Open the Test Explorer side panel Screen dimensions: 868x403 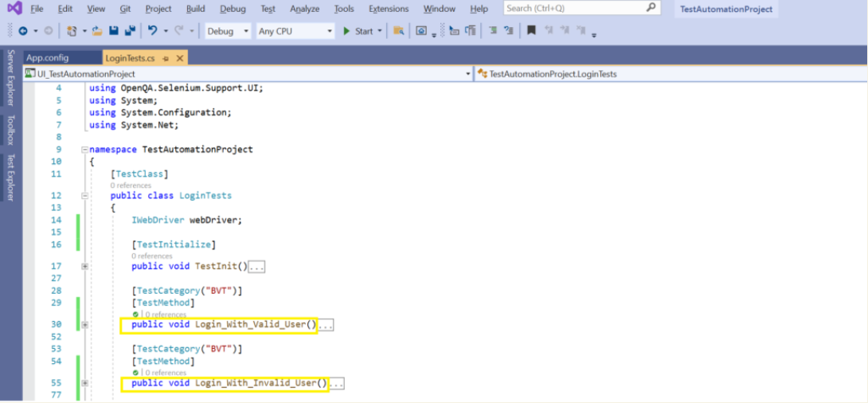coord(10,177)
